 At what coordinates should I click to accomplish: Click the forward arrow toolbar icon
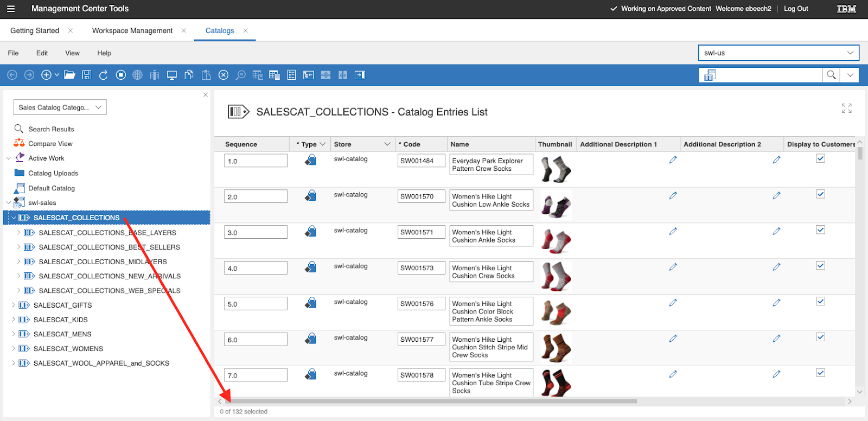[29, 75]
